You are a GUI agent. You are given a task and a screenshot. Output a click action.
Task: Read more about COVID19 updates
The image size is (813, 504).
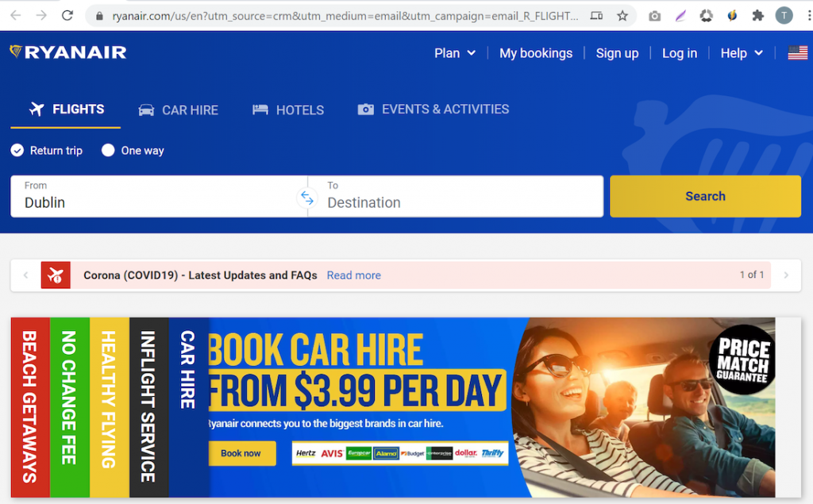(353, 275)
